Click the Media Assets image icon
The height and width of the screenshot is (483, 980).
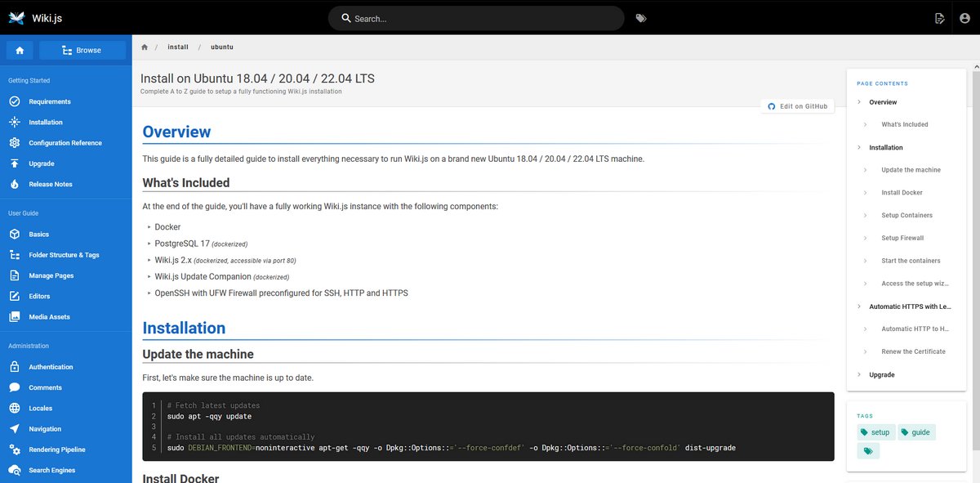[14, 316]
